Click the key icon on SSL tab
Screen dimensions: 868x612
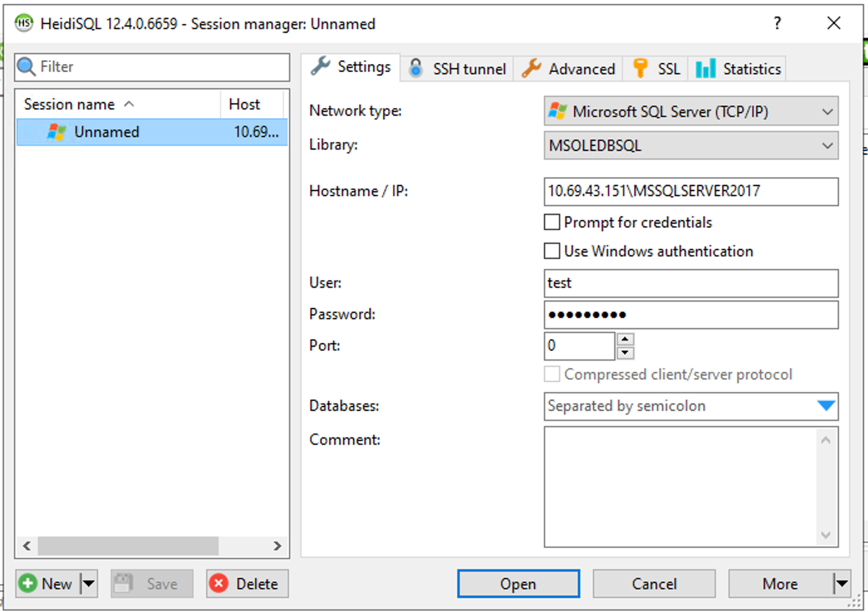pyautogui.click(x=640, y=68)
